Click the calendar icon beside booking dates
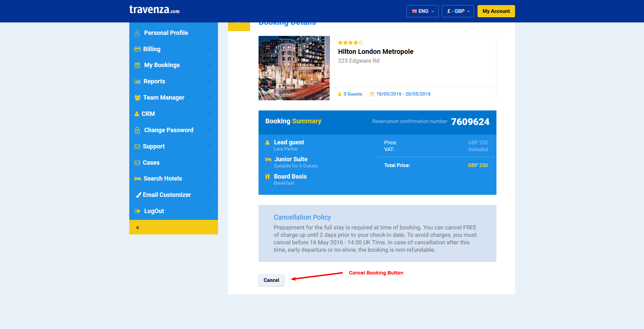Screen dimensions: 644x329 [x=372, y=94]
